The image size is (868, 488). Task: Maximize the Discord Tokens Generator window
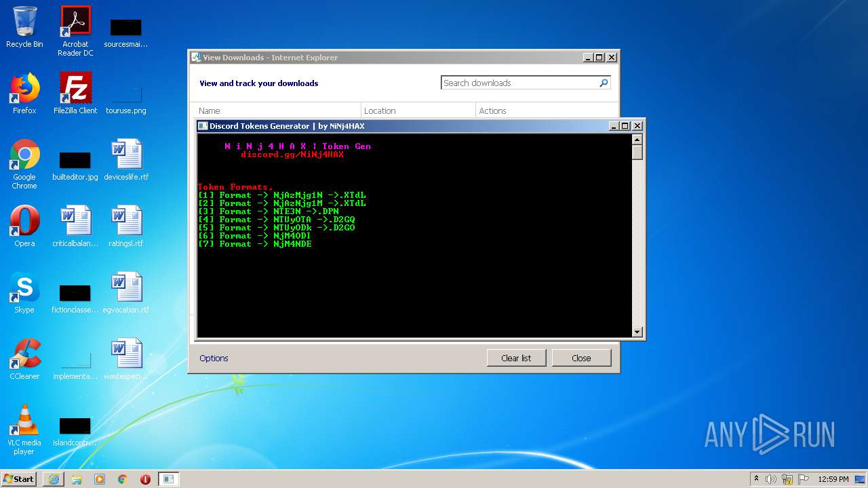(625, 125)
